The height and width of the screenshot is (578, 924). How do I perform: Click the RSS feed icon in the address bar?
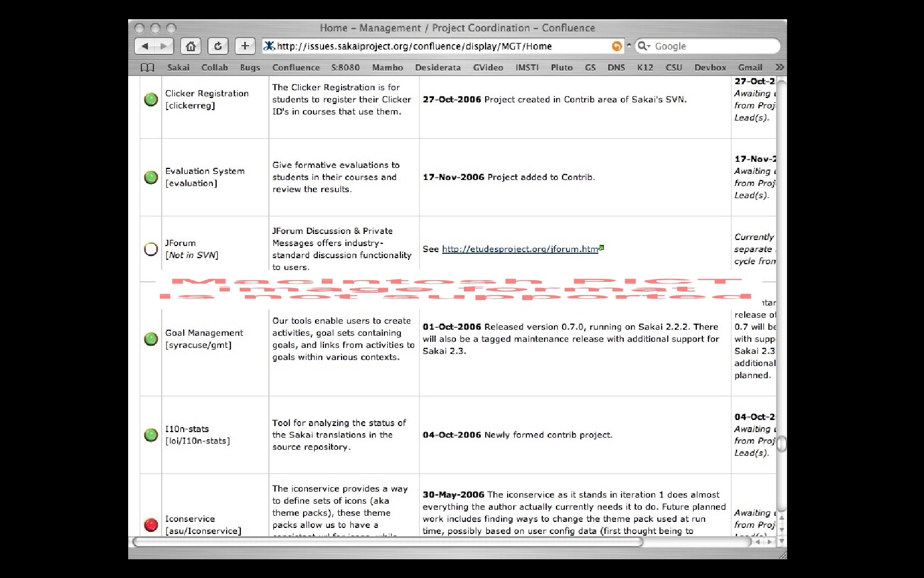click(x=617, y=46)
